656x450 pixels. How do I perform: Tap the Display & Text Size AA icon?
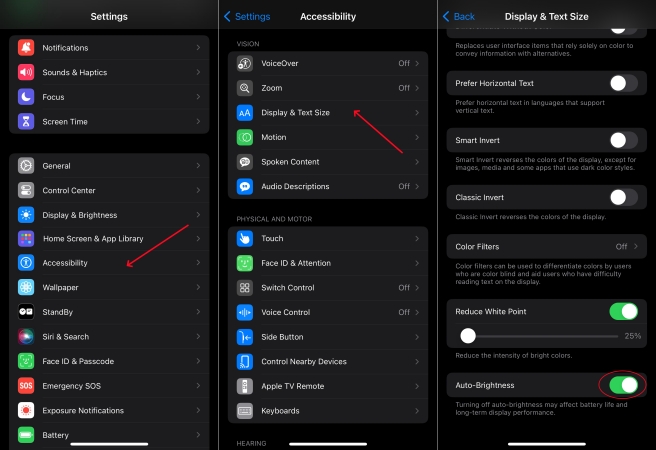tap(245, 113)
